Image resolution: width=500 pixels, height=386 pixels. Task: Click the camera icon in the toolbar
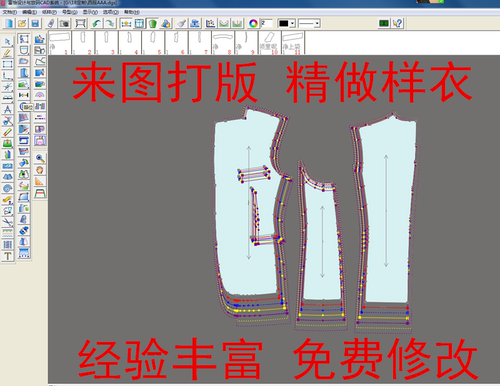64,23
